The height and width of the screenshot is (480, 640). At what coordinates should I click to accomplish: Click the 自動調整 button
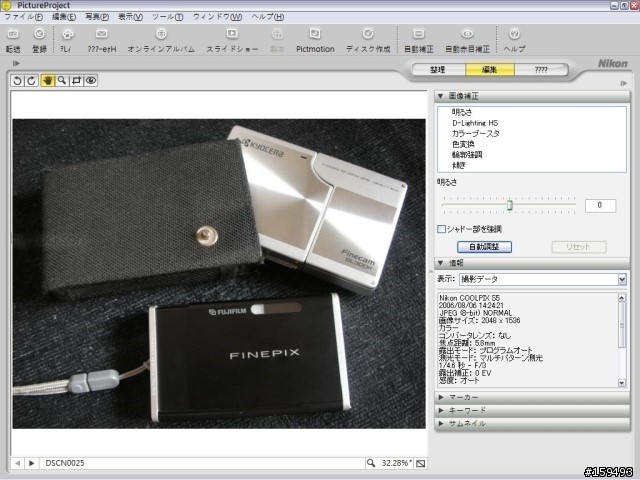(484, 247)
